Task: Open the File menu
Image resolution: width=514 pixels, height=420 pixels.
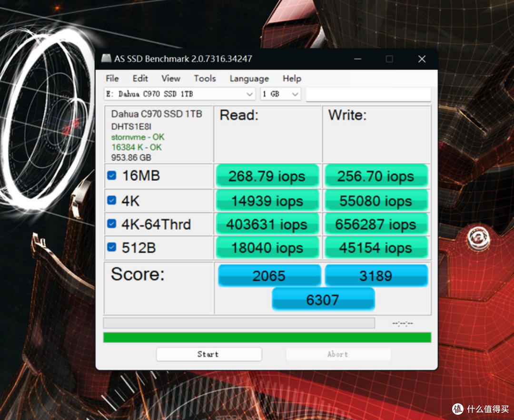Action: tap(112, 78)
